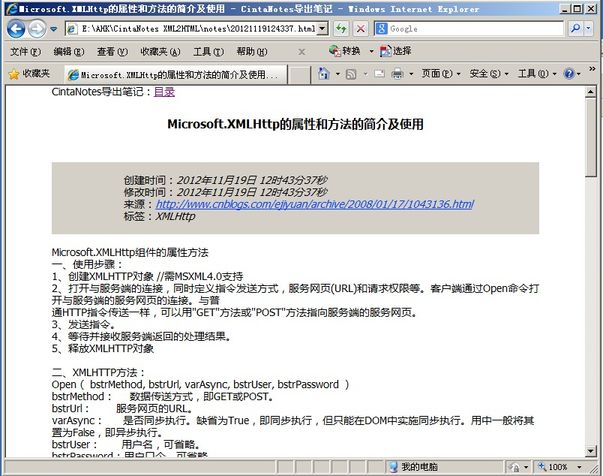Click the page heading Microsoft.XMLHttp的属性和方法的简介及使用
603x476 pixels.
pos(295,124)
